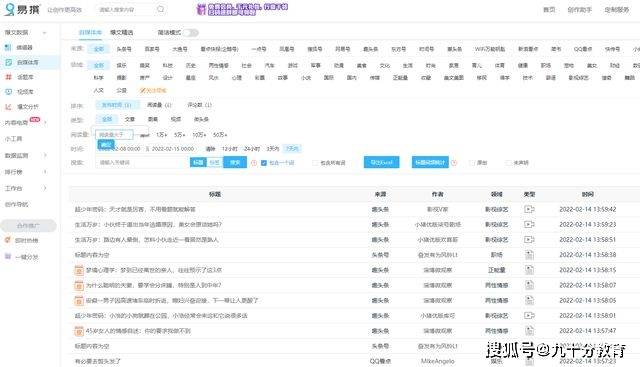
Task: Click the help icon beside the 搜索 button
Action: coord(254,162)
